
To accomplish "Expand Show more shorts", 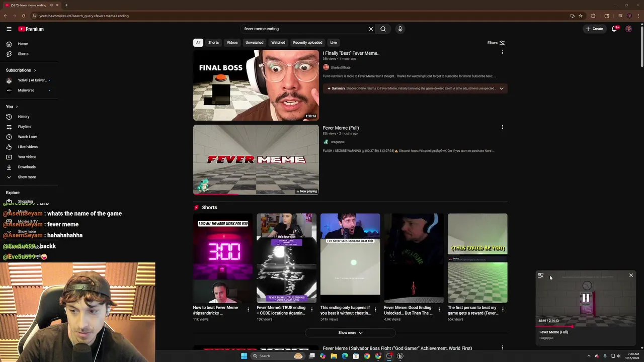I will point(350,333).
